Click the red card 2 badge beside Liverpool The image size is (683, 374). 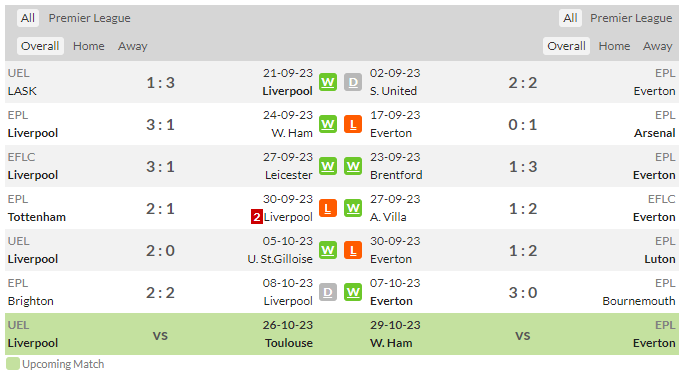(257, 217)
